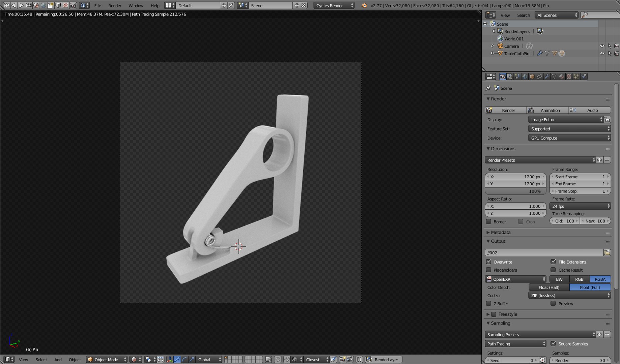Image resolution: width=620 pixels, height=364 pixels.
Task: Open the render properties camera tab
Action: [503, 77]
